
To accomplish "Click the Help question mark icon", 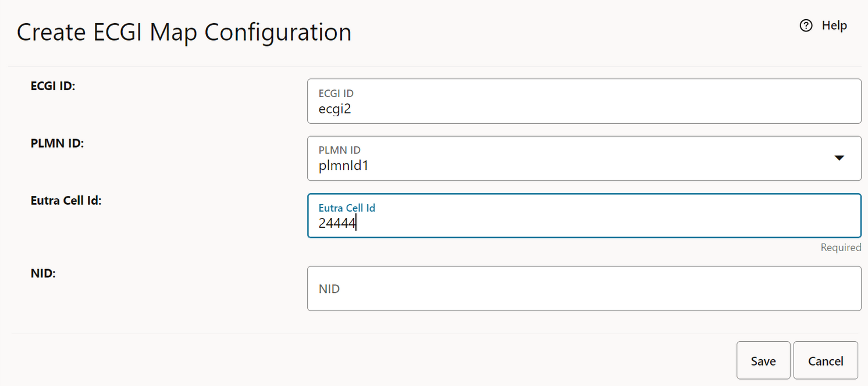I will pyautogui.click(x=806, y=26).
